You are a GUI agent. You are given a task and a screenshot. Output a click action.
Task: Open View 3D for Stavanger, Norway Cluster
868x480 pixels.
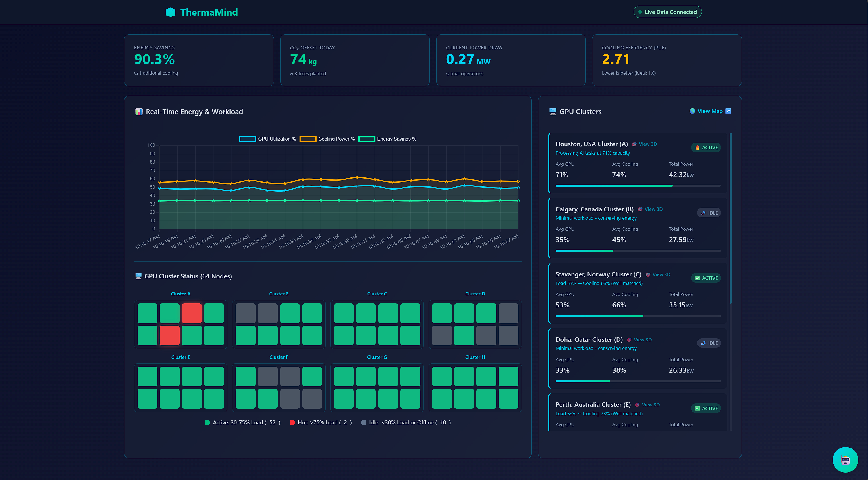661,275
